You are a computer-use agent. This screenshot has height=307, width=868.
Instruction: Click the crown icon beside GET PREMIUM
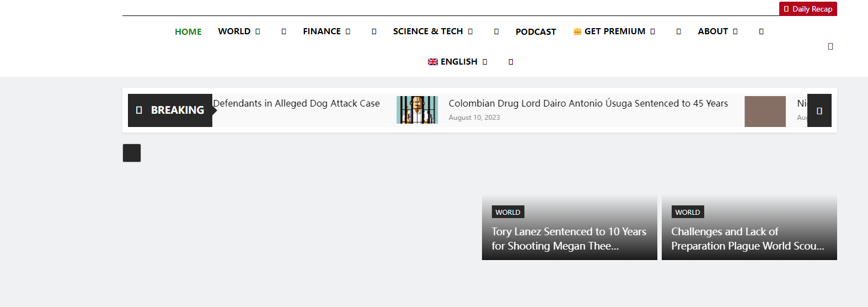[577, 31]
